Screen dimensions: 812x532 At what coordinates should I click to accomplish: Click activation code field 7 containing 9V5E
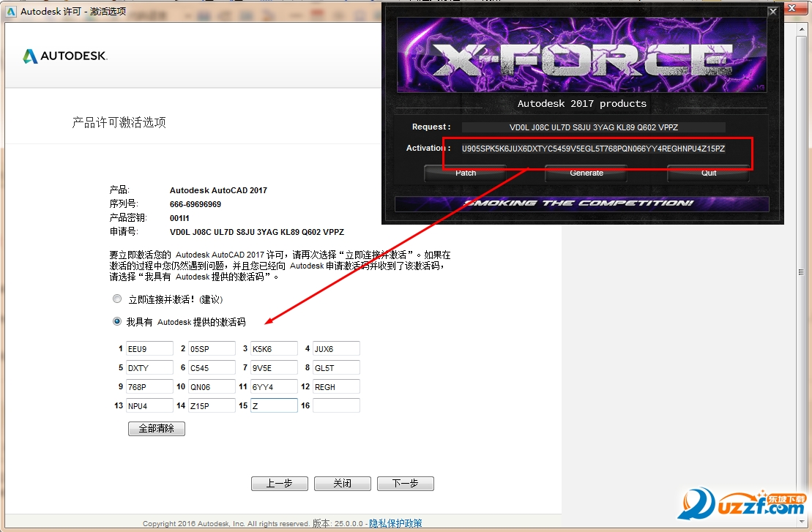pyautogui.click(x=273, y=368)
